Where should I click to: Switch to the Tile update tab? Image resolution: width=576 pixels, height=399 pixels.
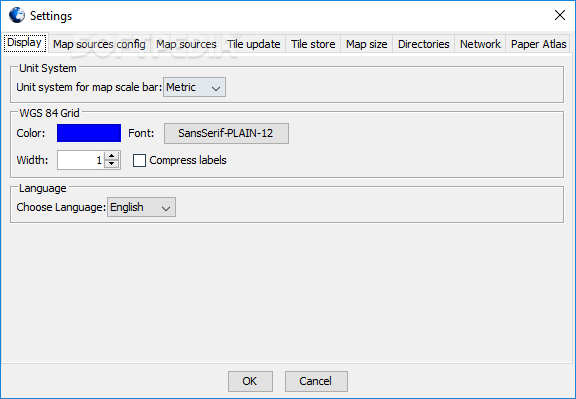click(254, 44)
